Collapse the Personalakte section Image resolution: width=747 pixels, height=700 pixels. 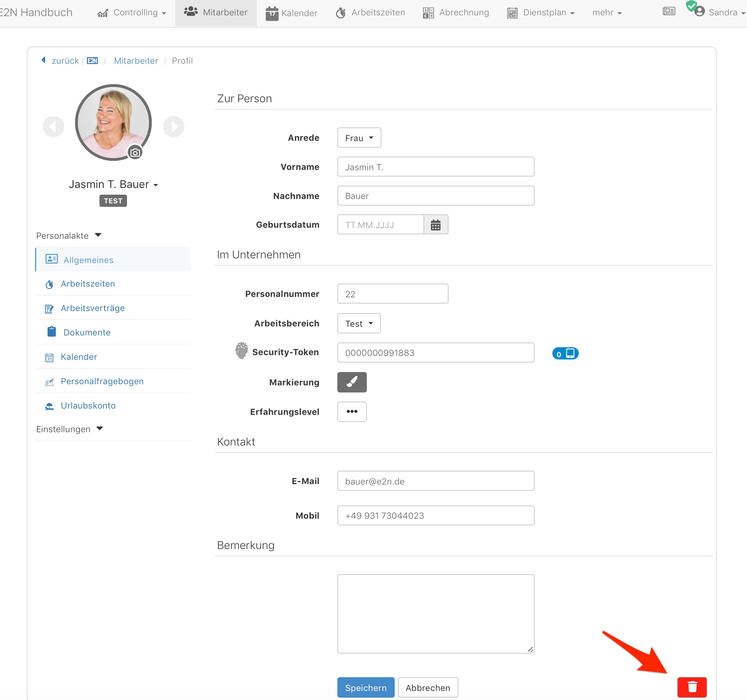click(69, 236)
